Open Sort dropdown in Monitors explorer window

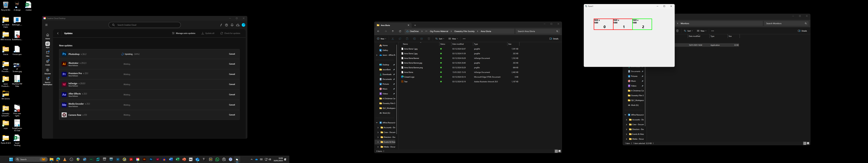tap(688, 31)
